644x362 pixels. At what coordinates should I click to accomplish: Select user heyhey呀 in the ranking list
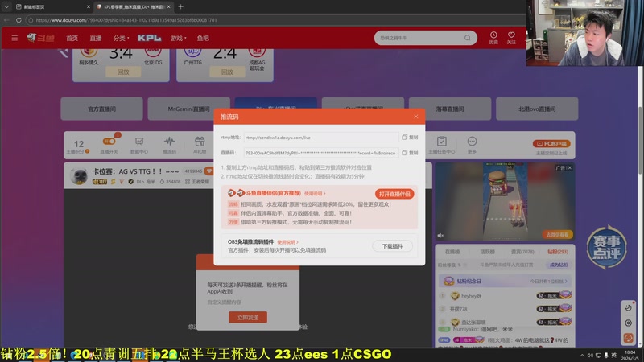[x=471, y=296]
